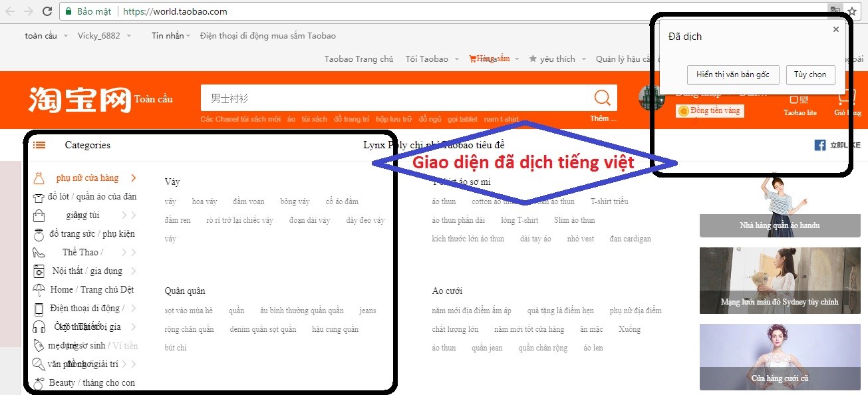Select the đồ trang sức / phụ kiện category
This screenshot has height=395, width=868.
coord(92,234)
